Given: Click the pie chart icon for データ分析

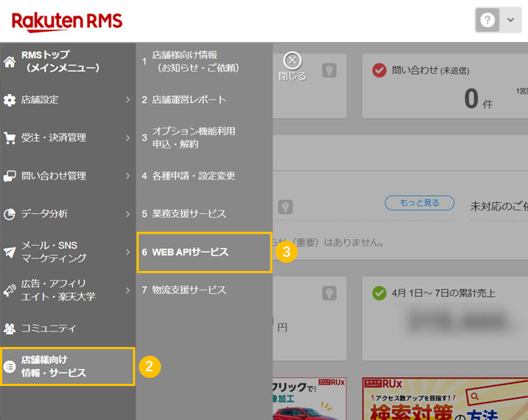Looking at the screenshot, I should point(10,214).
